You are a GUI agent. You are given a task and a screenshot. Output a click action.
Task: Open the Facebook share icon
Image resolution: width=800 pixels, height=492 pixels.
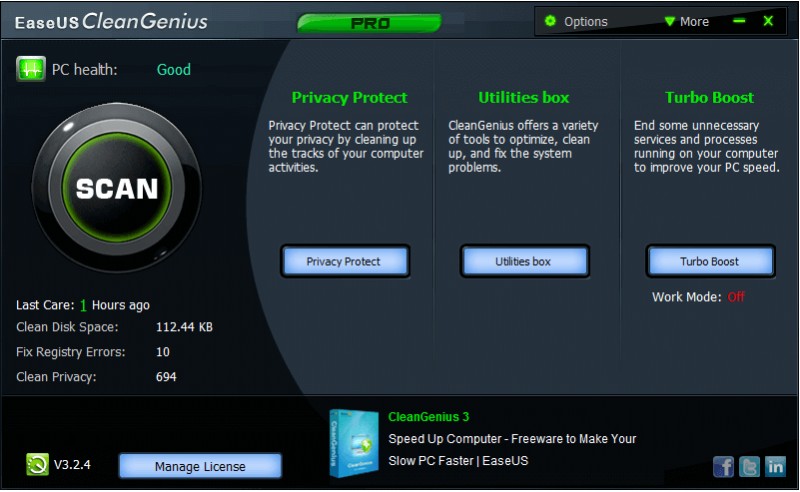pos(723,466)
